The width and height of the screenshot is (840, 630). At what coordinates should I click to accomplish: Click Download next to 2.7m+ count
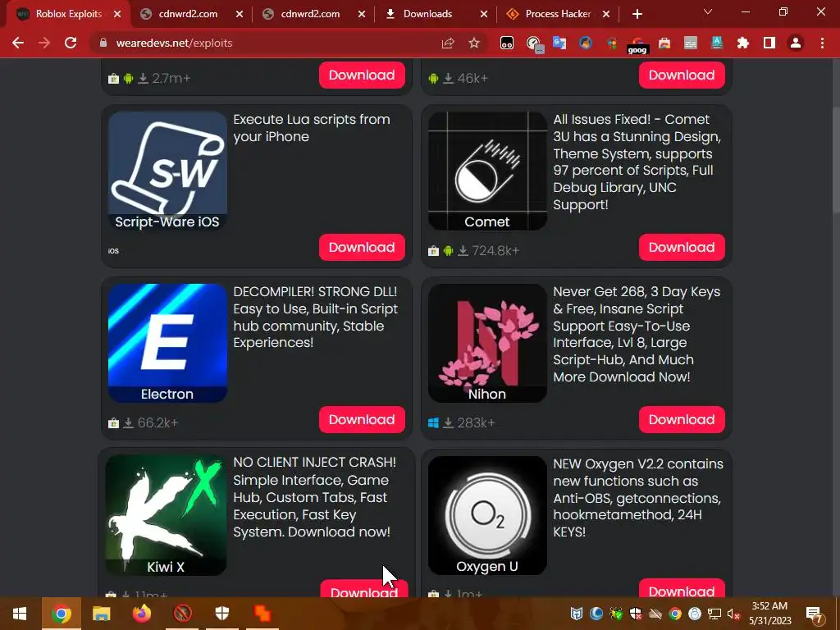362,75
